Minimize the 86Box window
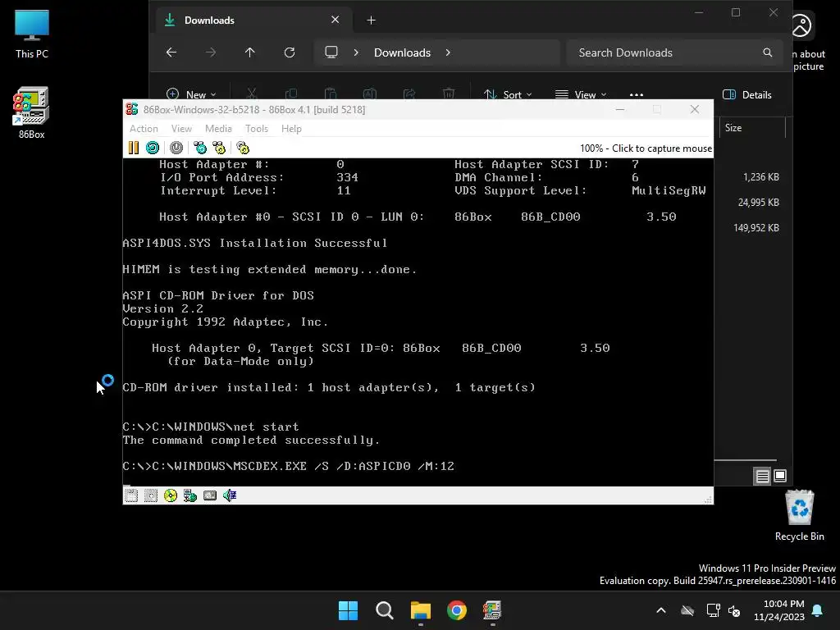 (x=620, y=109)
